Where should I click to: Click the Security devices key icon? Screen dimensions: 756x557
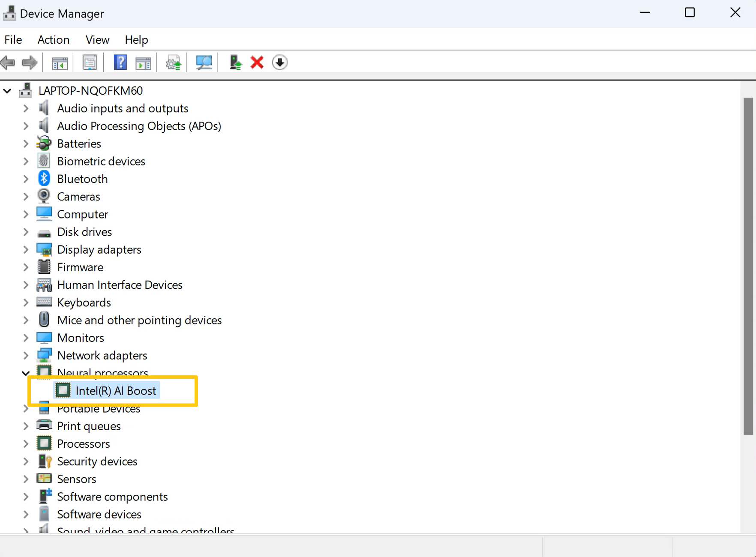pyautogui.click(x=45, y=461)
